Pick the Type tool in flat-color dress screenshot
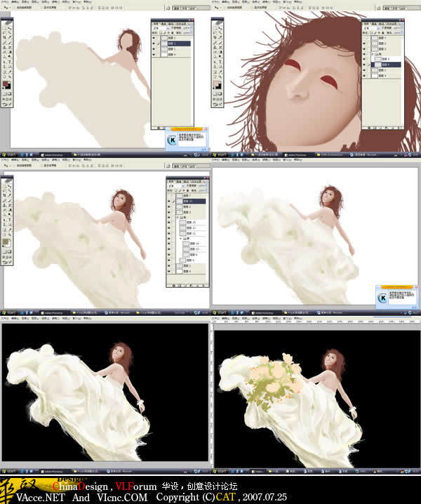421x504 pixels. [x=9, y=60]
